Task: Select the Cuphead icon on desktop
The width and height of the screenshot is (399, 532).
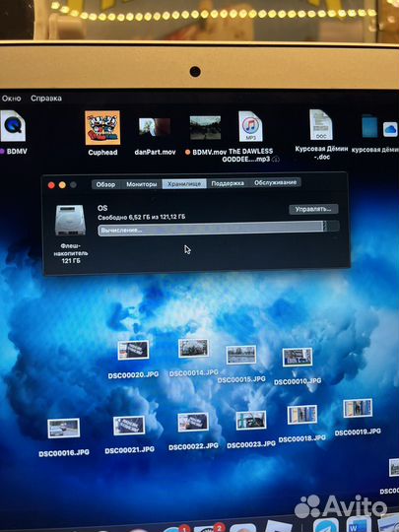Action: click(x=102, y=128)
